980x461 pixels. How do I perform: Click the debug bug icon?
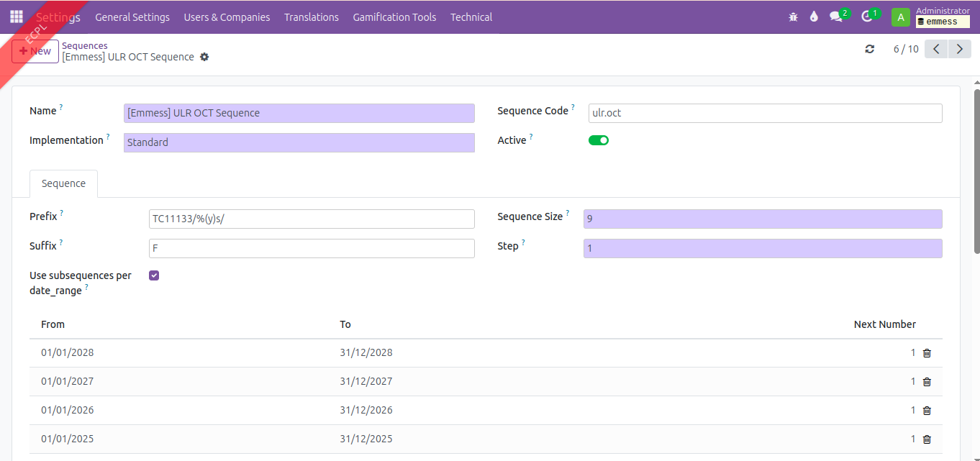[x=793, y=17]
